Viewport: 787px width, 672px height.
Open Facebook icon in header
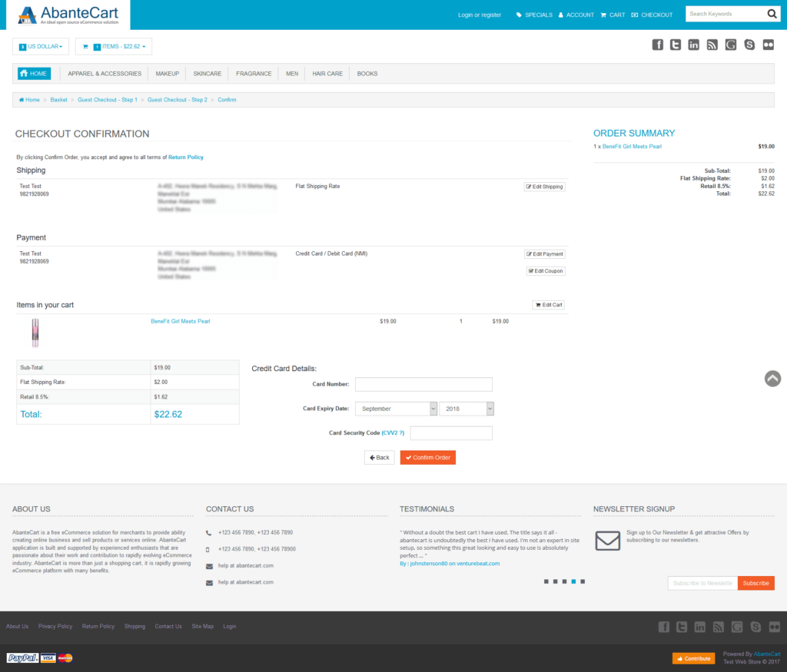tap(658, 45)
